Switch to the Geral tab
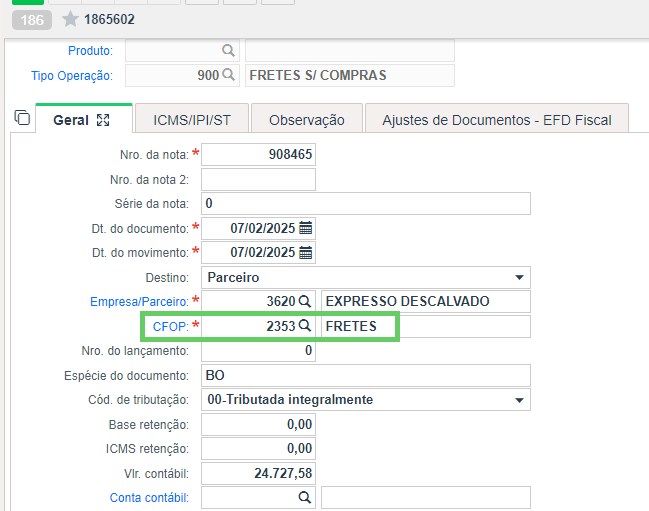The height and width of the screenshot is (511, 649). [x=84, y=119]
